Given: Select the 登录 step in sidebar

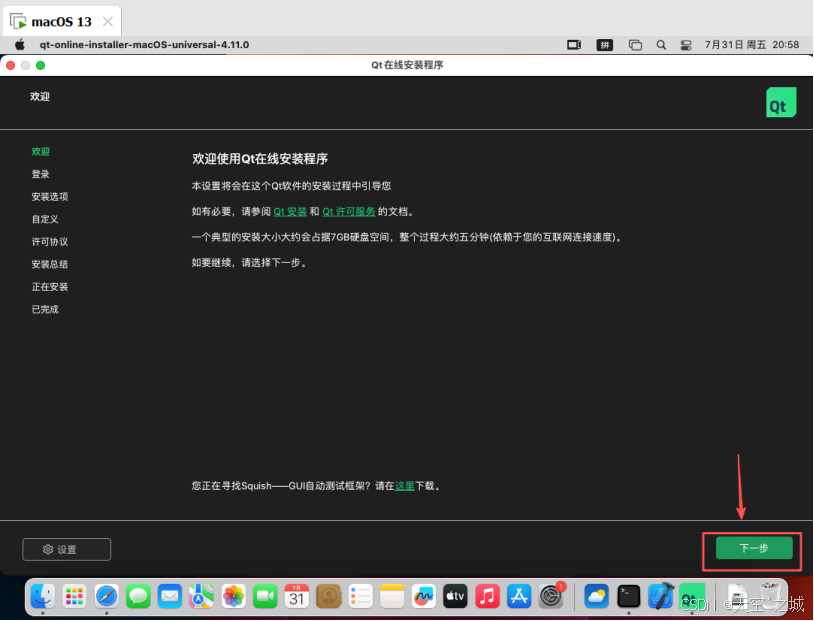Looking at the screenshot, I should [x=40, y=174].
